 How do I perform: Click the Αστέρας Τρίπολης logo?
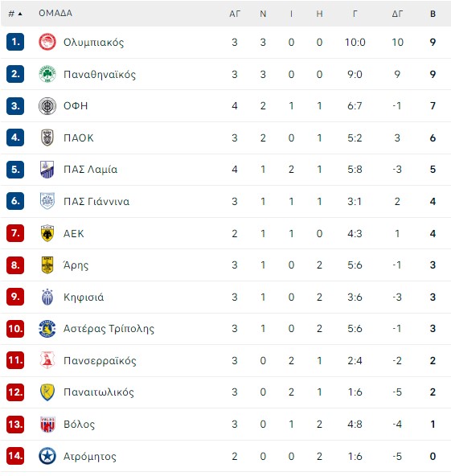(47, 329)
